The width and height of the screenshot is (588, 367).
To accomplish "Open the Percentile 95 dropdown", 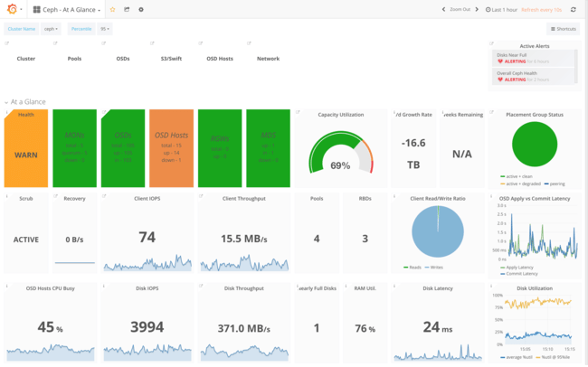I will [x=105, y=29].
